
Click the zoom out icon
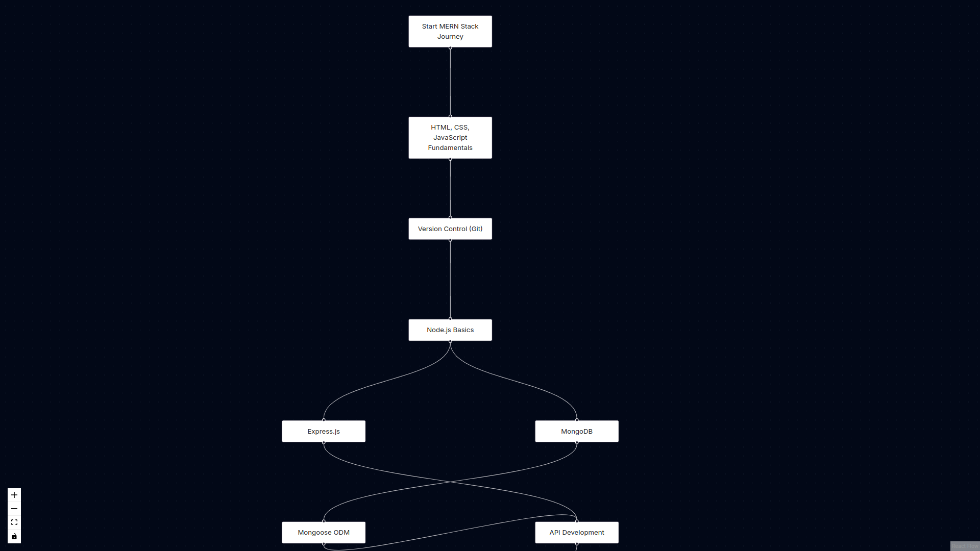click(x=13, y=509)
